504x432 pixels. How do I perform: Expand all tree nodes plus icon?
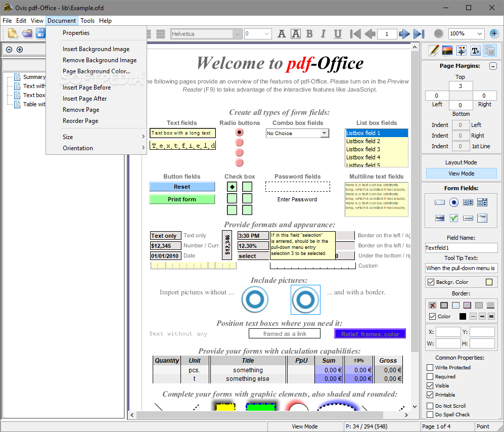20,50
